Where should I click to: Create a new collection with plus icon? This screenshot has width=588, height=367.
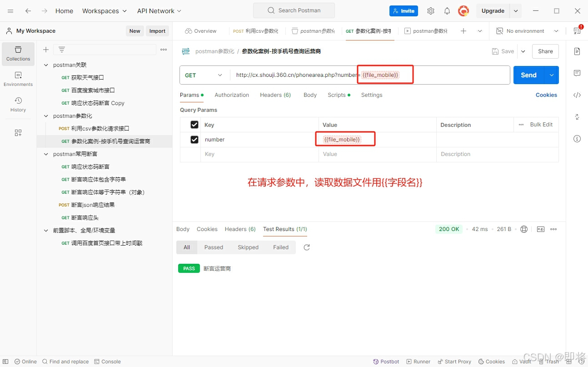(x=45, y=50)
